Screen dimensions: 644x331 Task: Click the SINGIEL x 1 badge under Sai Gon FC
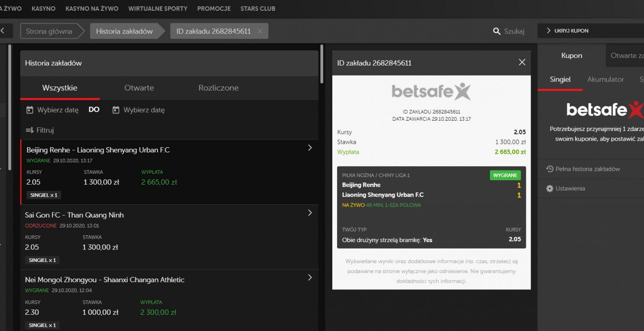pos(43,260)
